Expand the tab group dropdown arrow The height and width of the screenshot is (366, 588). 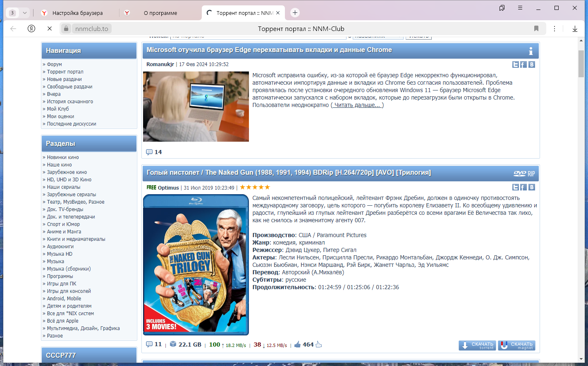tap(25, 13)
